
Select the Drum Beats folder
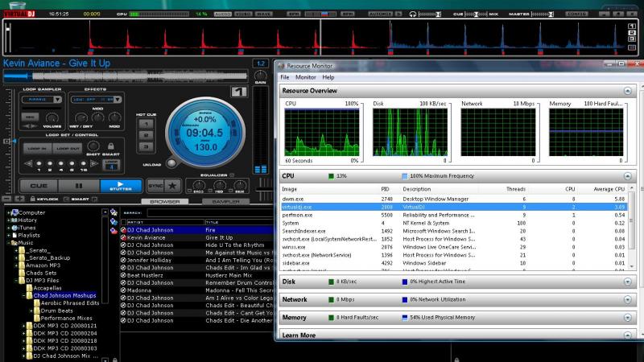pyautogui.click(x=56, y=311)
